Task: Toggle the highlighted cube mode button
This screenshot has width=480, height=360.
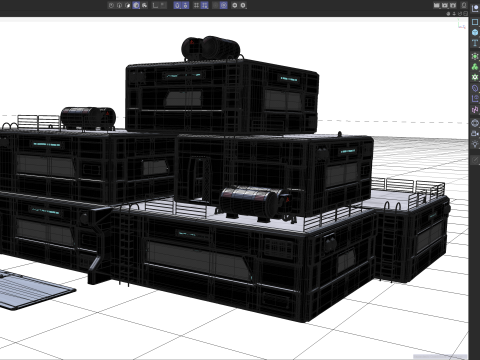Action: pyautogui.click(x=136, y=5)
